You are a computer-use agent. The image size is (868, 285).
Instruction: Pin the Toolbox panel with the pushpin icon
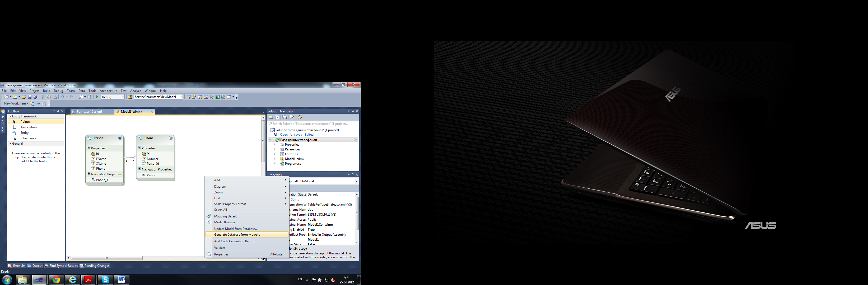(58, 111)
